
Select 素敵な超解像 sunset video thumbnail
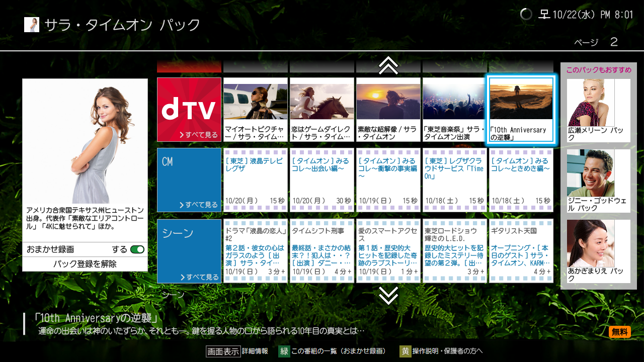(x=388, y=110)
